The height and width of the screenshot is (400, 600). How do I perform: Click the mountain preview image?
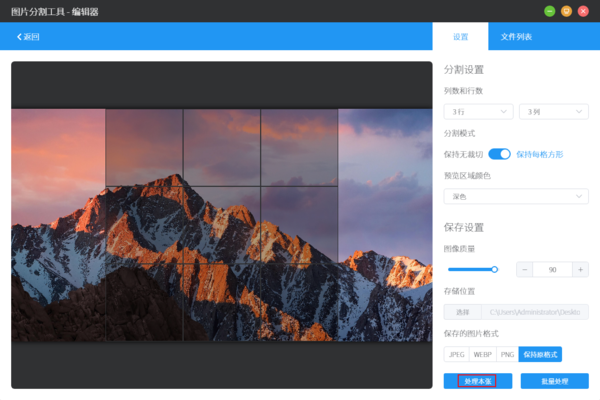222,225
